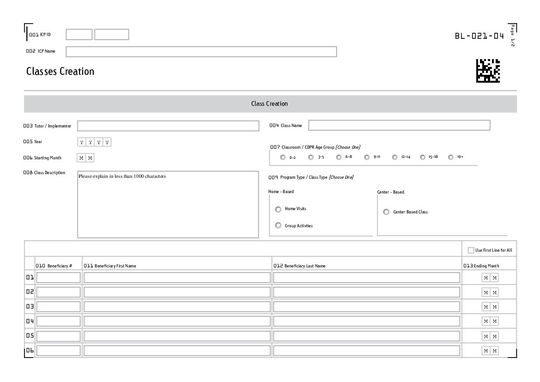Click Beneficiary # field in row 06
Viewport: 540px width, 382px height.
58,351
